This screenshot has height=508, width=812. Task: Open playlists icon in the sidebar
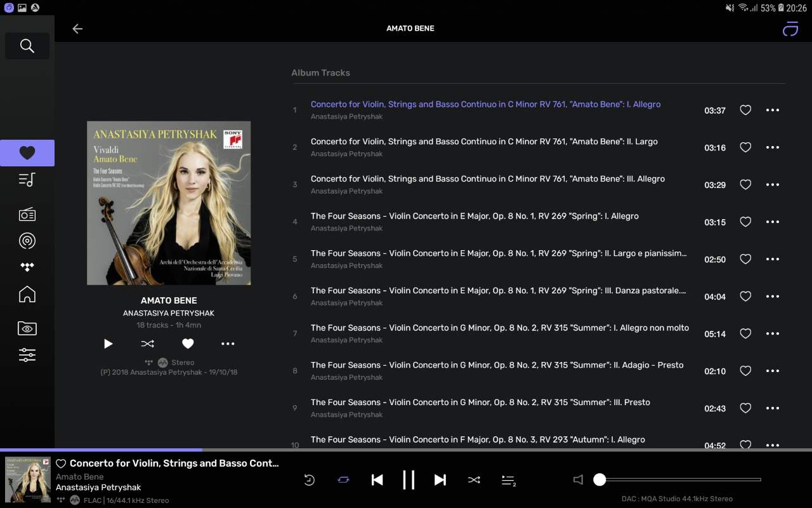click(27, 180)
